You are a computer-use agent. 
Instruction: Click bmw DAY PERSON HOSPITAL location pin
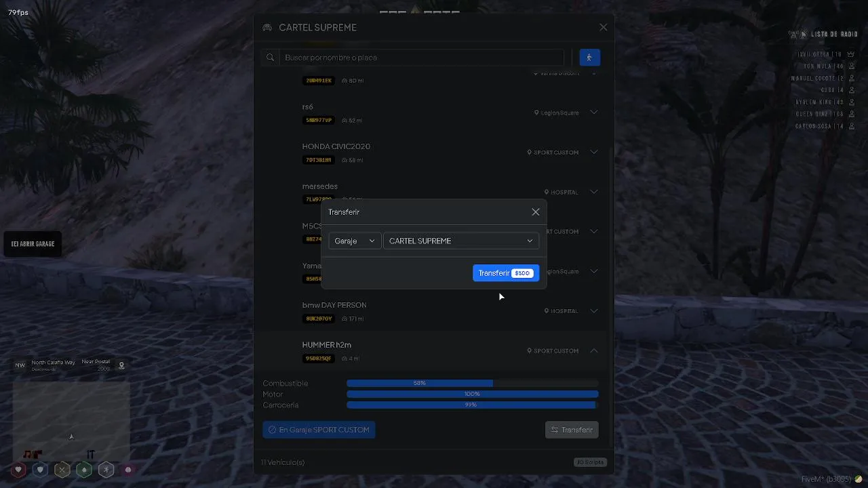click(x=546, y=311)
